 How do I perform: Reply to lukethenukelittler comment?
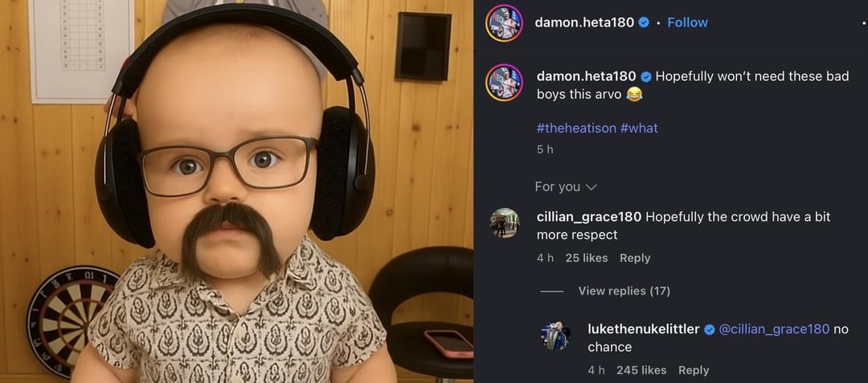click(x=694, y=370)
